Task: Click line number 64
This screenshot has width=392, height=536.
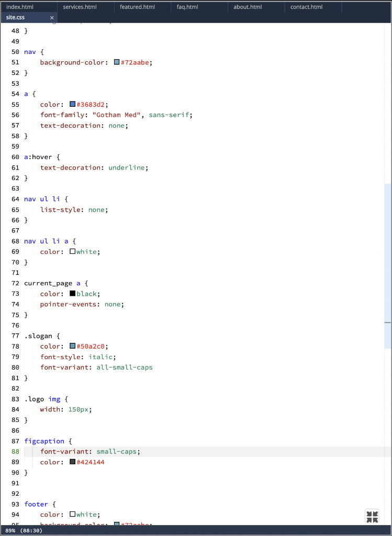Action: coord(15,199)
